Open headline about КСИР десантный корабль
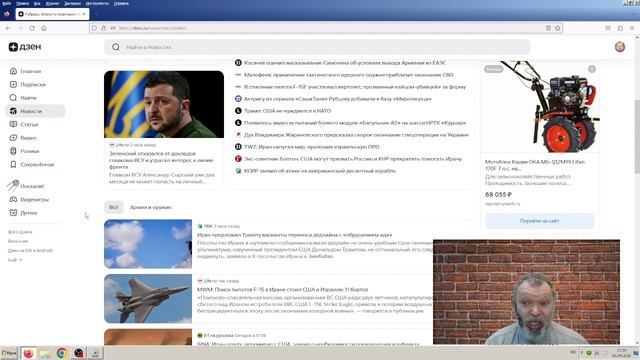This screenshot has width=640, height=360. pos(320,171)
